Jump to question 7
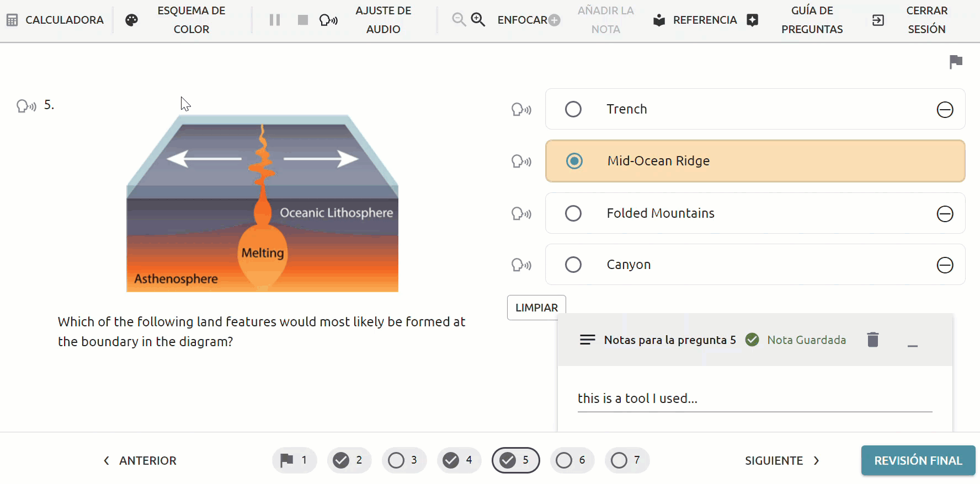Screen dimensions: 980x484 click(627, 460)
